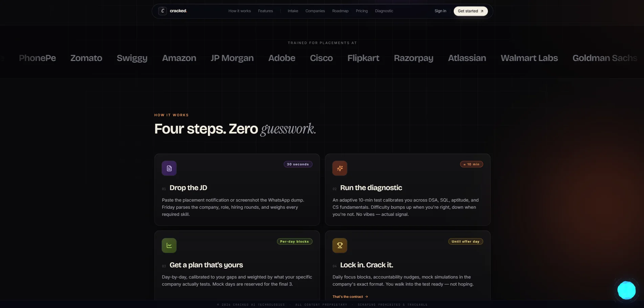The width and height of the screenshot is (644, 308).
Task: Click the Atlassian company name
Action: pos(467,58)
